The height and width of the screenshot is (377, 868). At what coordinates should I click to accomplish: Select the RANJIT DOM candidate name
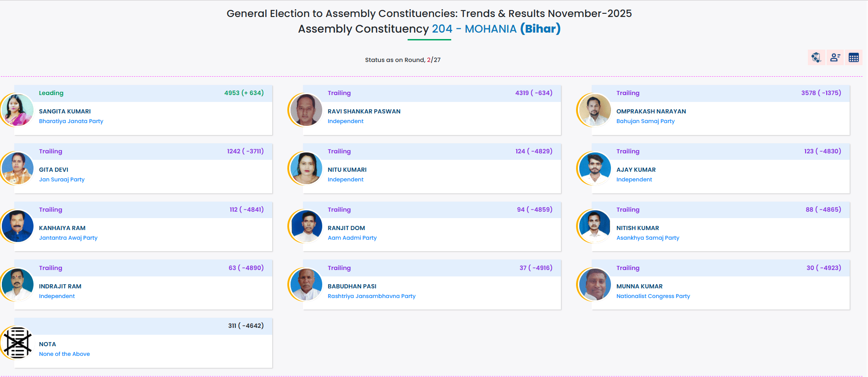click(347, 228)
